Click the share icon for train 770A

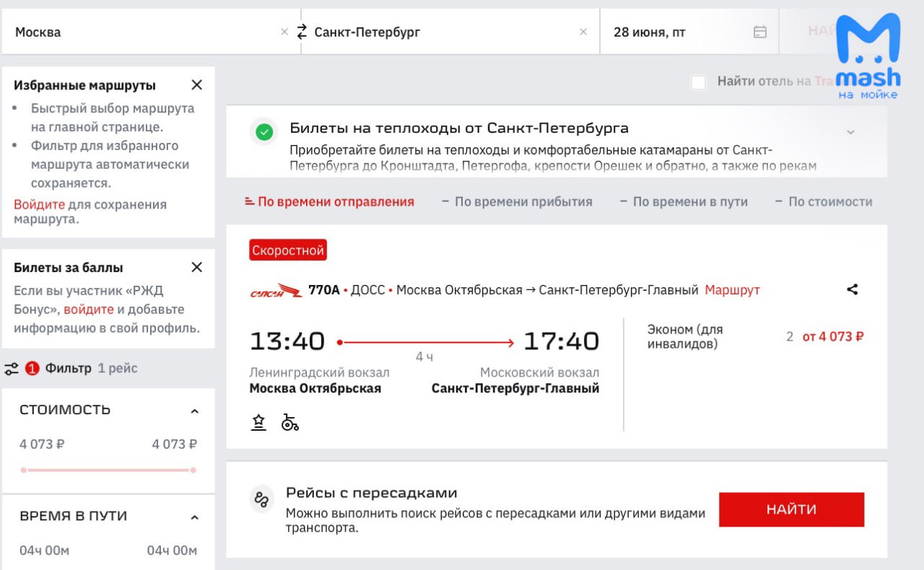(x=853, y=289)
